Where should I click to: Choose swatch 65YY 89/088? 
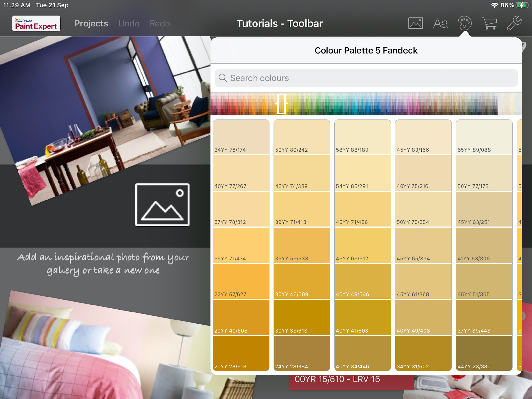[x=484, y=137]
